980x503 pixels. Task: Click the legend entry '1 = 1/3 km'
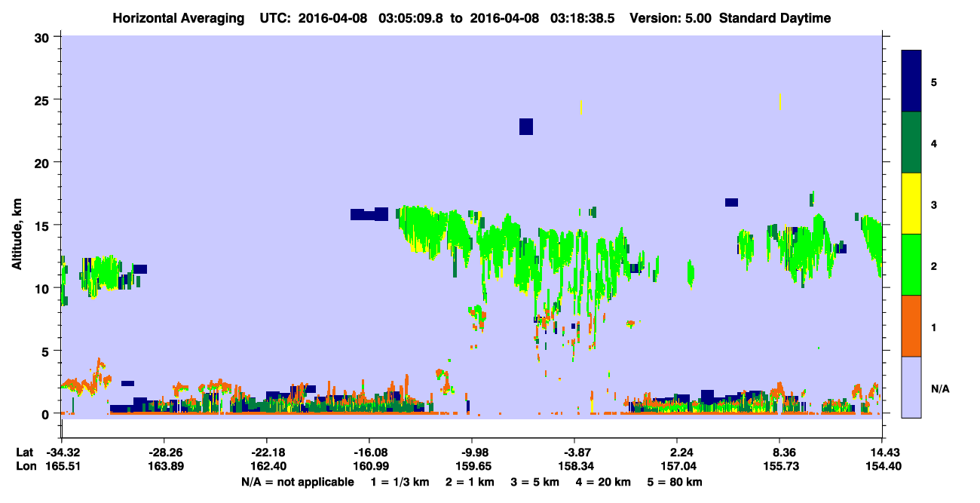tap(400, 482)
